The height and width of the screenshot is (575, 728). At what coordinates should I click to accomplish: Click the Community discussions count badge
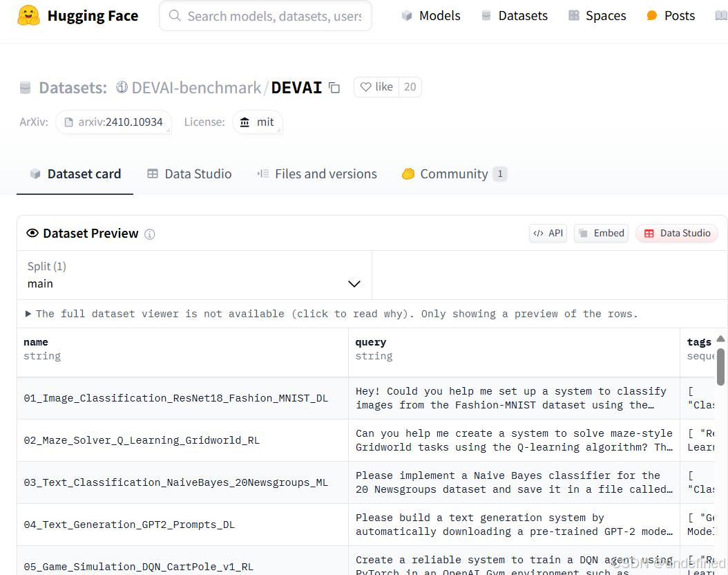pyautogui.click(x=500, y=173)
